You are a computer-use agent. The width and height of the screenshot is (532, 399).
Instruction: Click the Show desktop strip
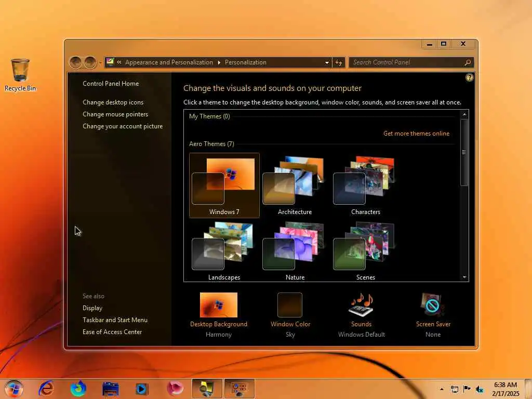(528, 389)
